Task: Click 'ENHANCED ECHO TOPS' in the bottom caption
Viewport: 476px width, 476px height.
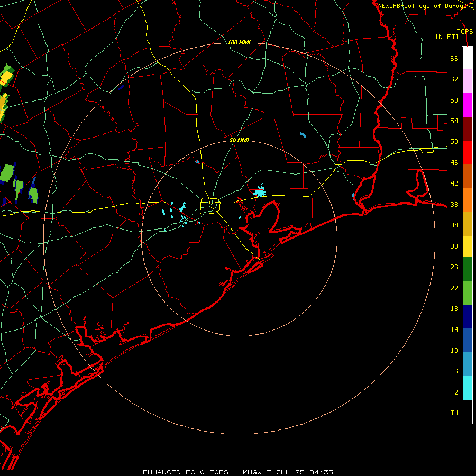Action: [x=186, y=472]
